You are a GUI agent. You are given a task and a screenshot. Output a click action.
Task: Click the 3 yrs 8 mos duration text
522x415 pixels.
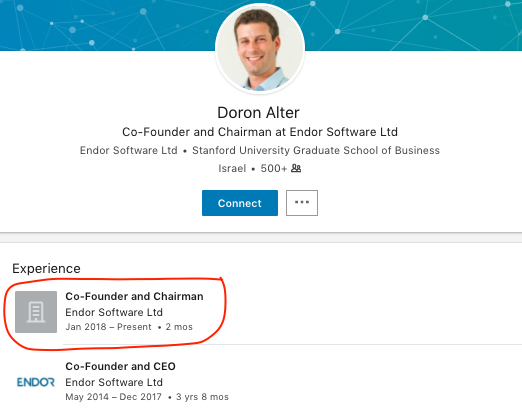point(202,397)
